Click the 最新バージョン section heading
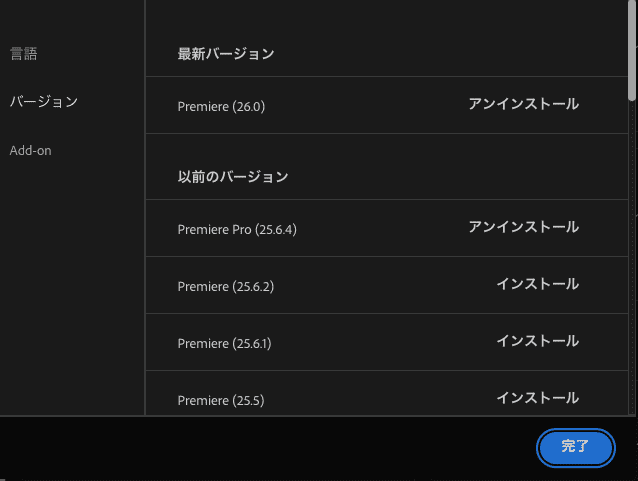The image size is (638, 481). click(x=226, y=54)
